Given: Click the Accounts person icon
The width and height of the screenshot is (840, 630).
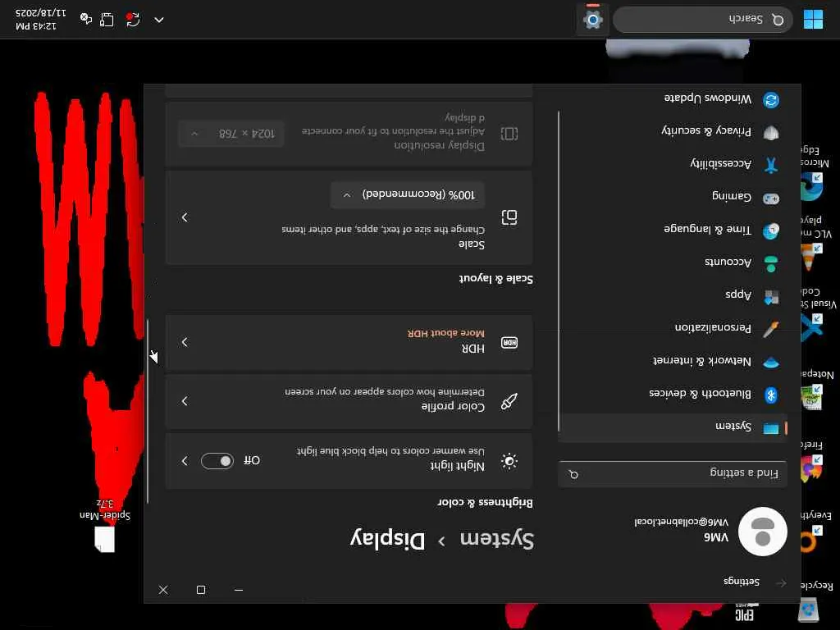Looking at the screenshot, I should [x=771, y=263].
